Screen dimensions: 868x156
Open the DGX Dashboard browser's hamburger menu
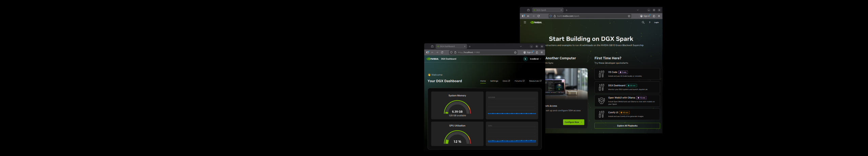[x=542, y=52]
